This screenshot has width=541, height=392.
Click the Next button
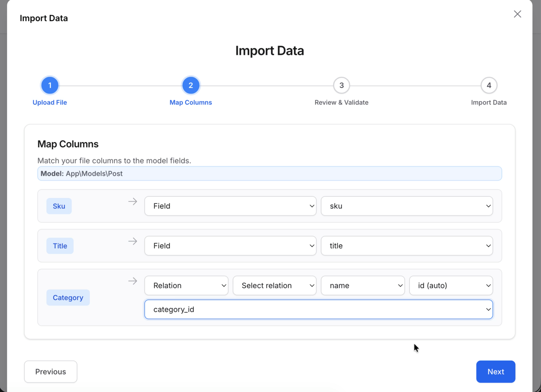[495, 371]
